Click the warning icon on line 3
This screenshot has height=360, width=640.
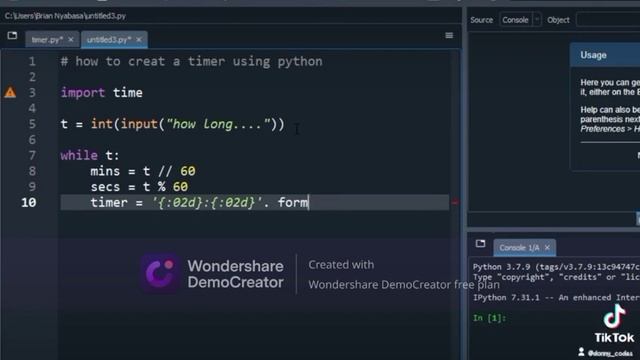click(x=10, y=92)
